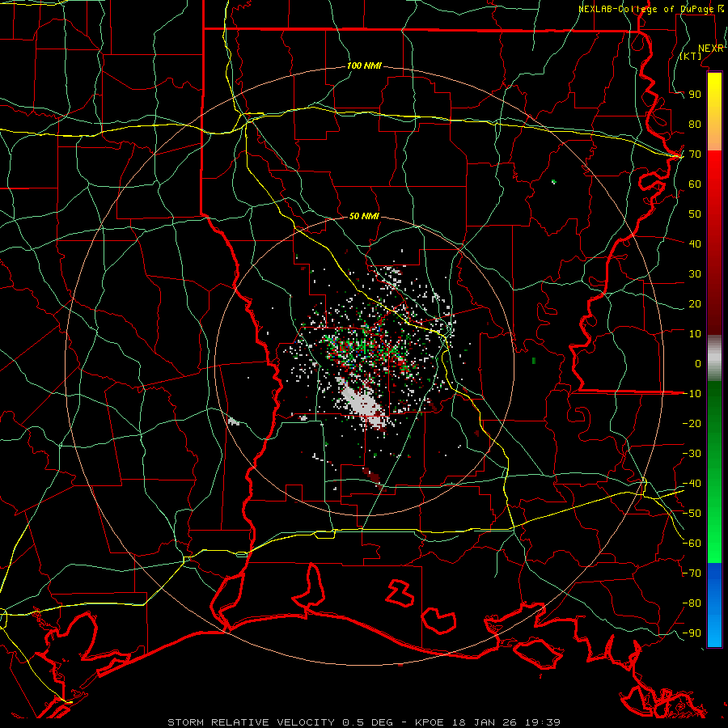Click the positive 40 value on velocity scale
The width and height of the screenshot is (728, 728).
(x=695, y=244)
